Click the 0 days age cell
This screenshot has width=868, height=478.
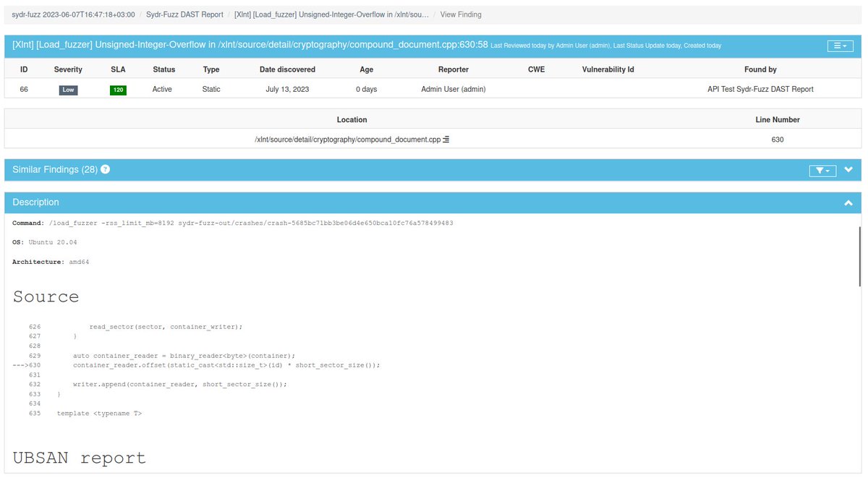367,89
